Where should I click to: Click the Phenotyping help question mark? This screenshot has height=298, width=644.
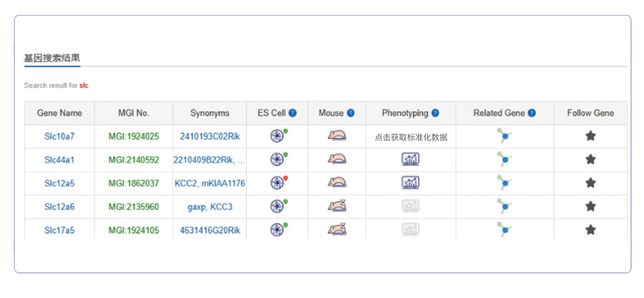click(x=435, y=113)
